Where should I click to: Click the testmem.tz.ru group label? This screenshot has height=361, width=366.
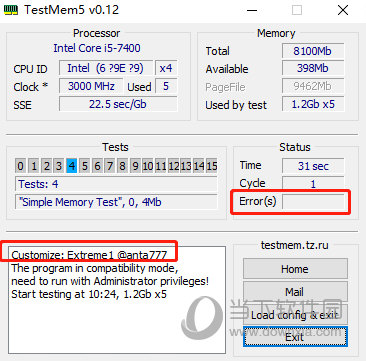pos(295,245)
